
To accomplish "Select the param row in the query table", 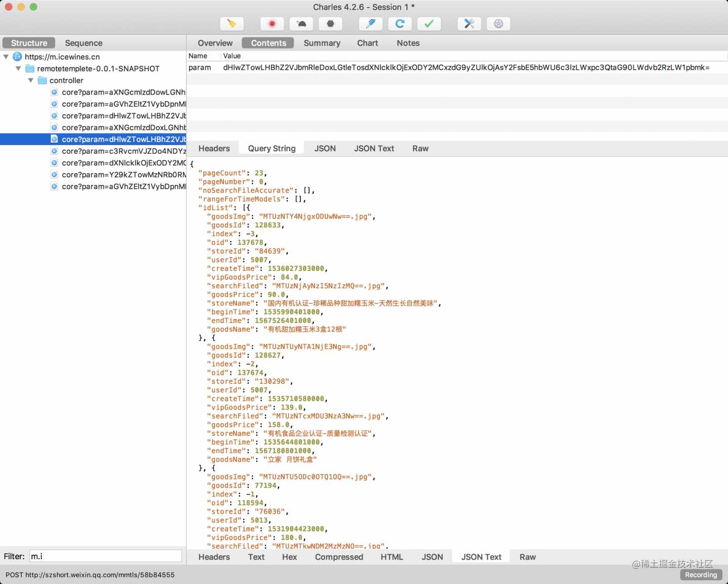I will 458,67.
